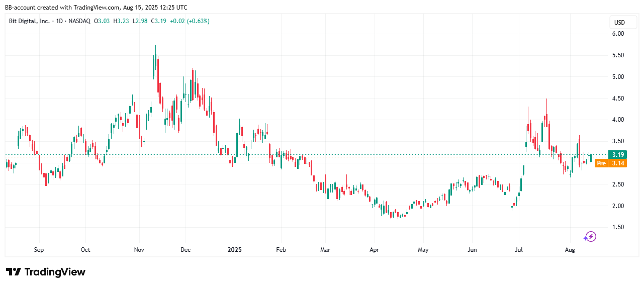This screenshot has width=644, height=287.
Task: Click the Dec date axis label
Action: click(x=186, y=250)
